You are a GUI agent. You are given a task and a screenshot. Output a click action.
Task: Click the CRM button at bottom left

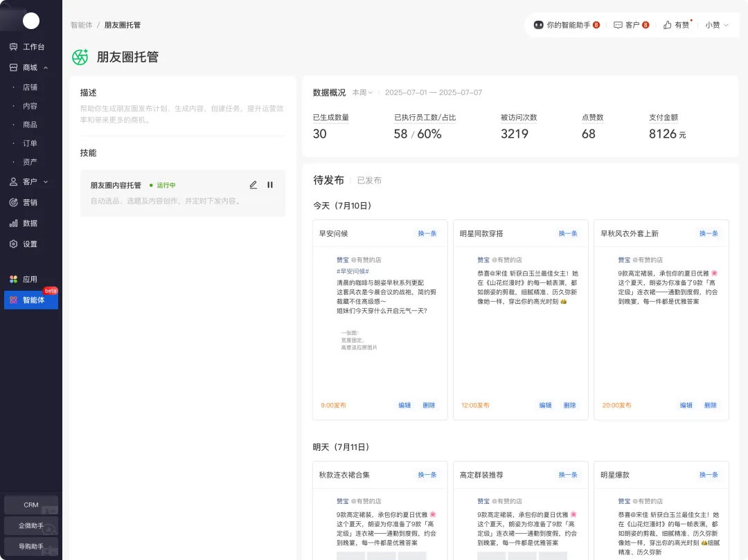[31, 505]
